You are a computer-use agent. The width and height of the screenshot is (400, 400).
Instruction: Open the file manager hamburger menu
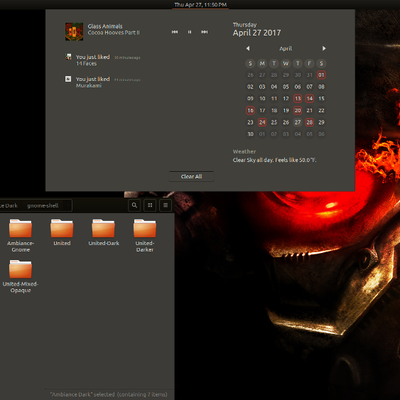(166, 205)
